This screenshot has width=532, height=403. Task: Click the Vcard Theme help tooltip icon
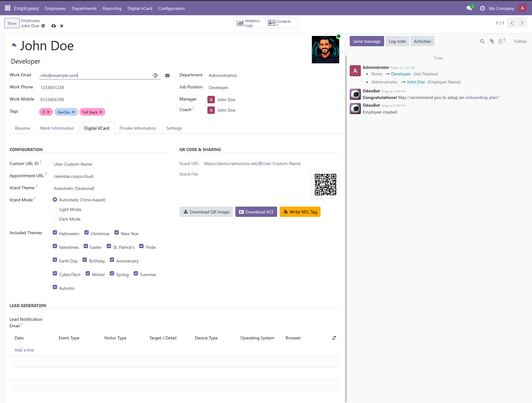[37, 186]
